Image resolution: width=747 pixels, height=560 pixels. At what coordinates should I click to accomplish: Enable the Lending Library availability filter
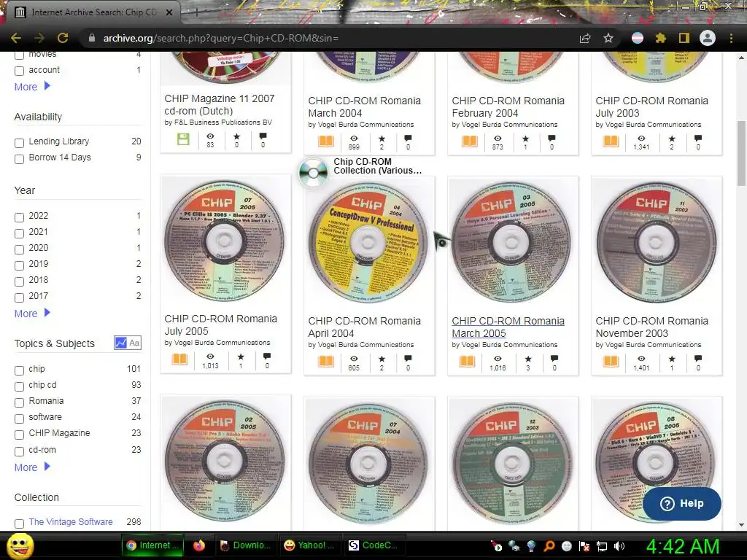pos(19,143)
